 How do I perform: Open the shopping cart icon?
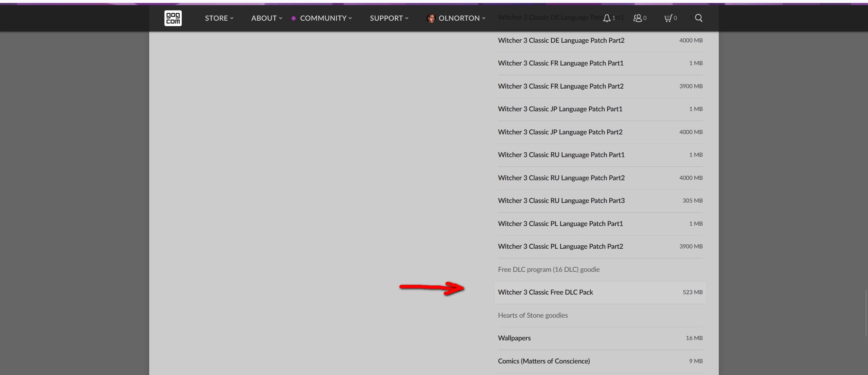tap(668, 18)
